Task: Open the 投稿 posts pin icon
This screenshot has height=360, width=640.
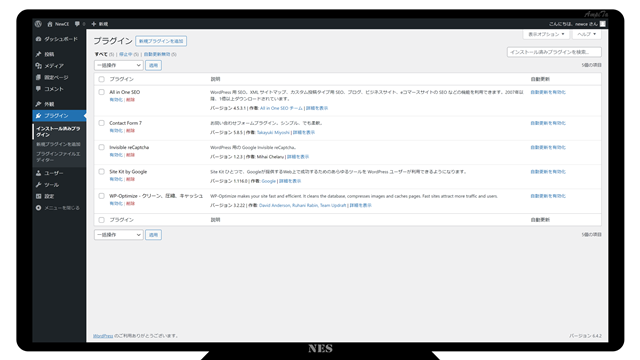Action: (x=38, y=54)
